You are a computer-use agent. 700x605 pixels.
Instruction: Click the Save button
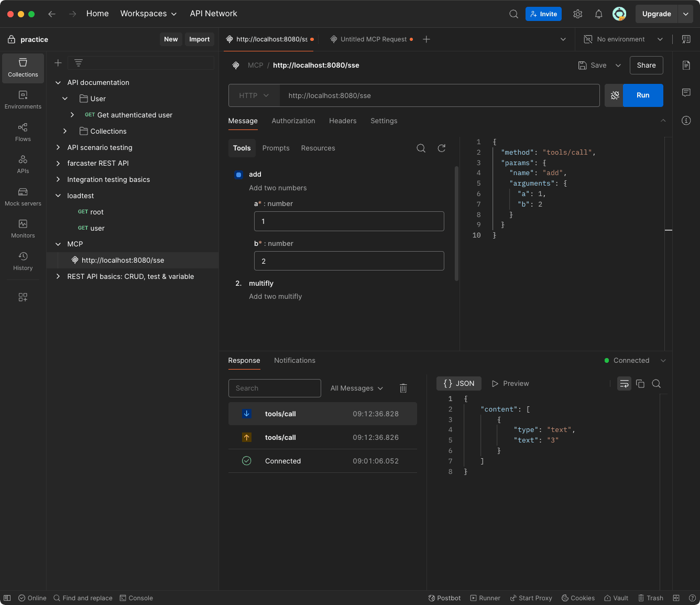pos(593,66)
